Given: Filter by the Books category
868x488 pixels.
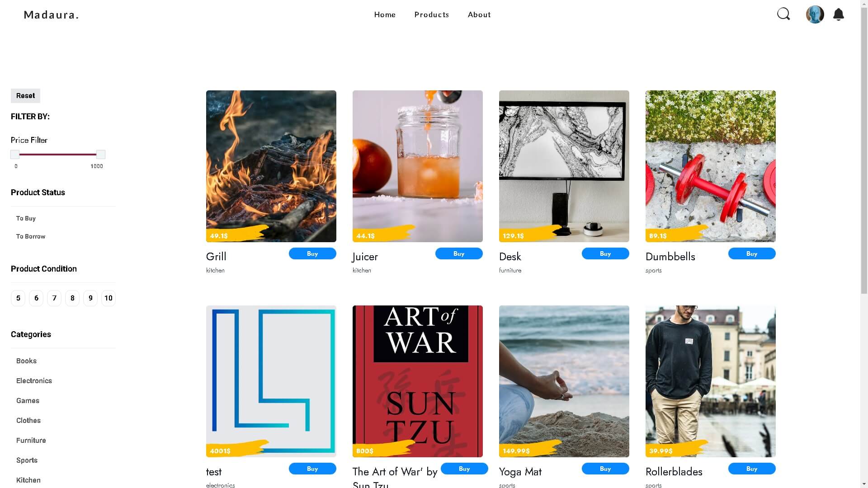Looking at the screenshot, I should pos(26,361).
